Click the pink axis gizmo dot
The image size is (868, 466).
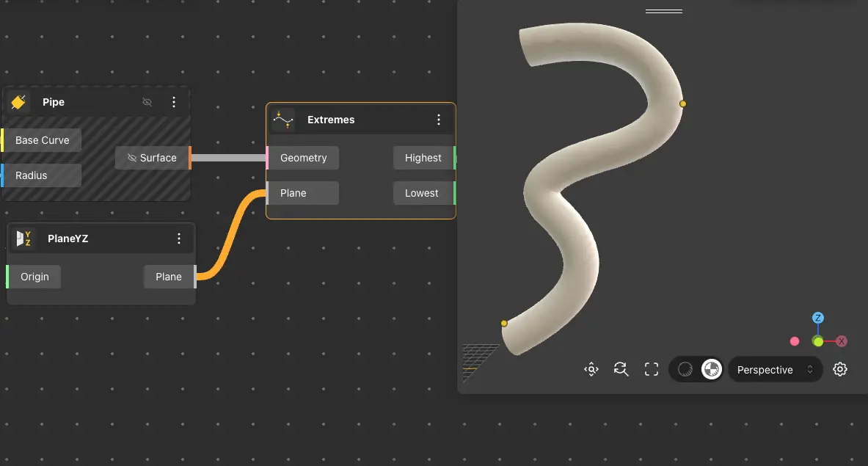coord(794,341)
